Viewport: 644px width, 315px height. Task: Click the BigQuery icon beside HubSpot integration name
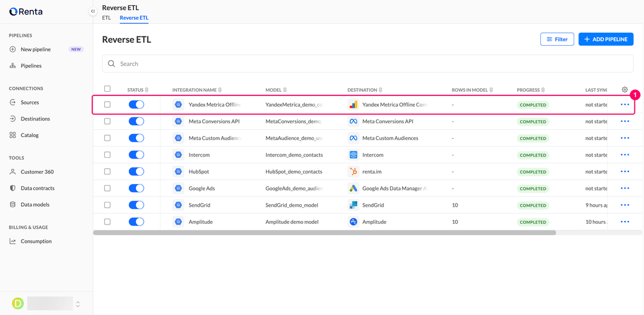pos(178,171)
